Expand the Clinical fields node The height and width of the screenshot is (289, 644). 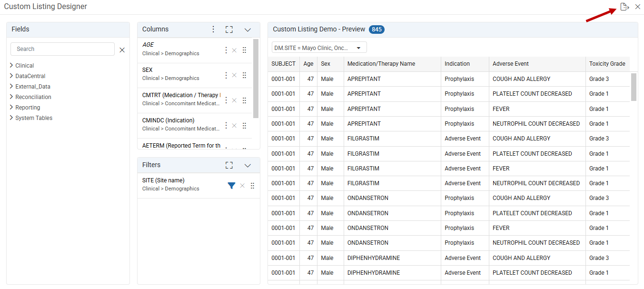tap(11, 65)
